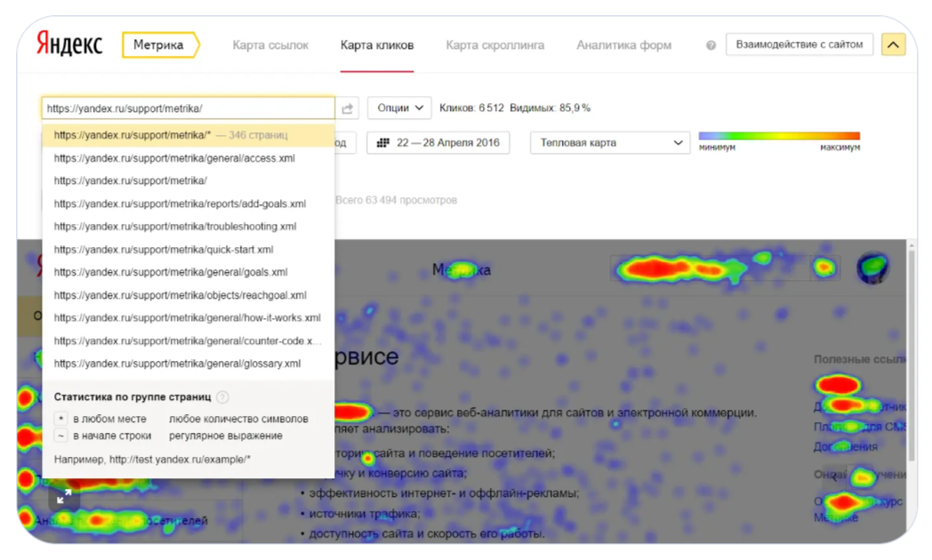
Task: Click the help question mark icon
Action: (711, 45)
